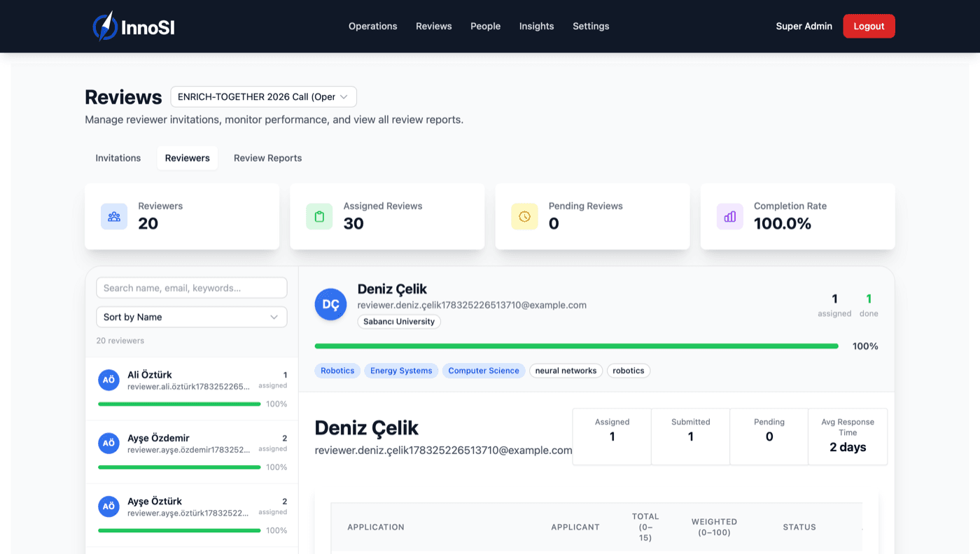Viewport: 980px width, 554px height.
Task: Select reviewer Ayşe Öztürk in the list
Action: 192,515
